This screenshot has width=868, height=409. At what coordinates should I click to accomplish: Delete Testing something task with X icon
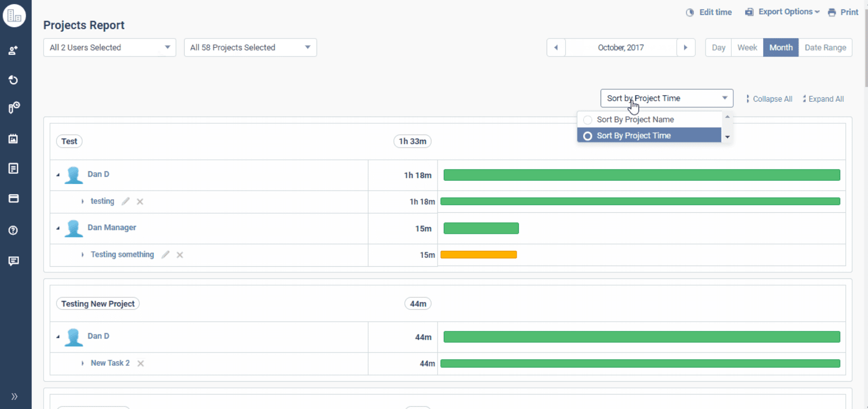click(x=180, y=255)
